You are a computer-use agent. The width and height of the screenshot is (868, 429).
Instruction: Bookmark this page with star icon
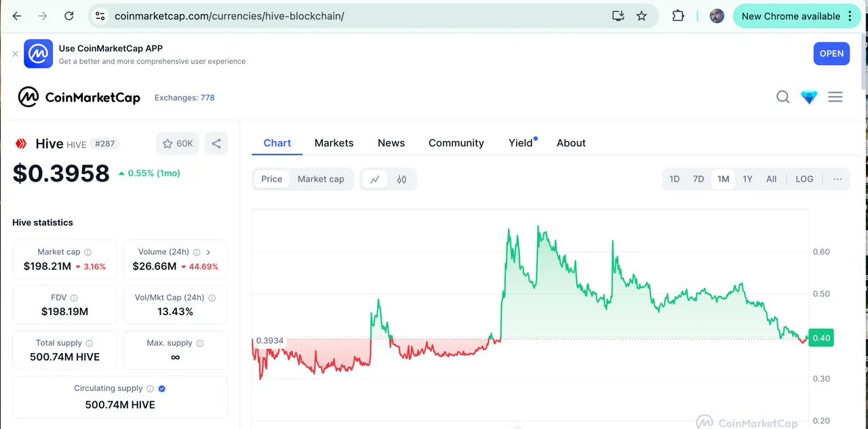(642, 16)
